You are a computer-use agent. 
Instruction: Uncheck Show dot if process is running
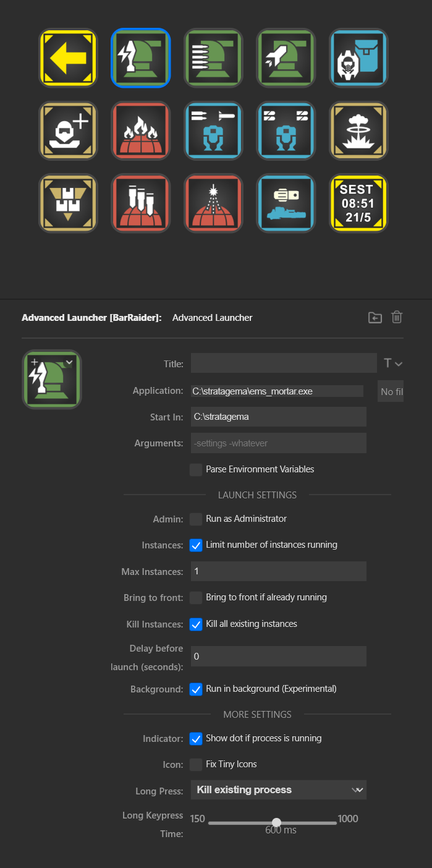(196, 739)
